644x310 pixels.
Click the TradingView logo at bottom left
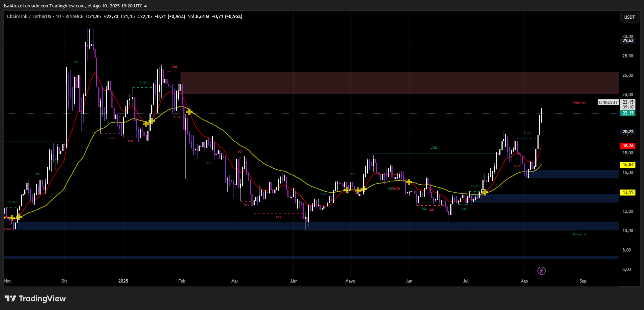[35, 298]
